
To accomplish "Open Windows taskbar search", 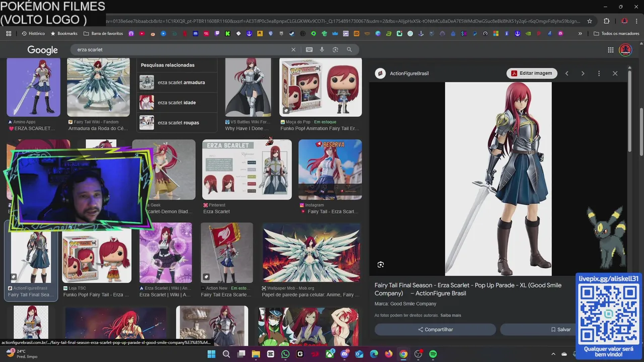I will pyautogui.click(x=226, y=354).
